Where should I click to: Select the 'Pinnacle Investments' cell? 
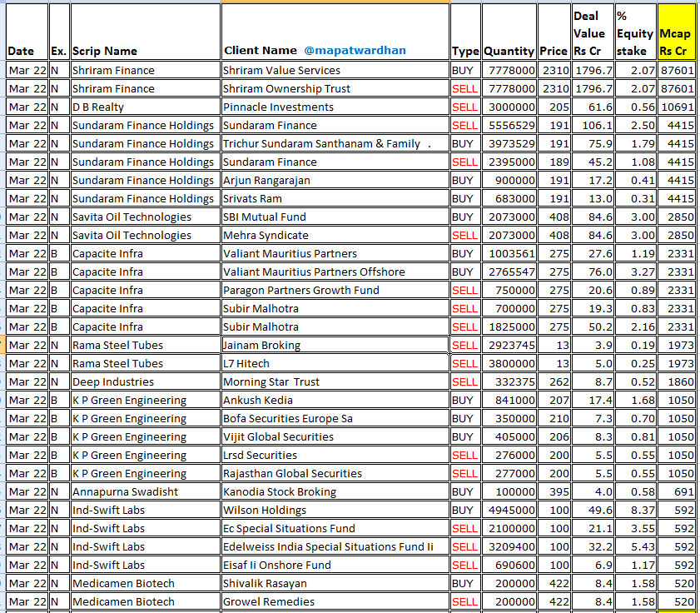pos(335,107)
